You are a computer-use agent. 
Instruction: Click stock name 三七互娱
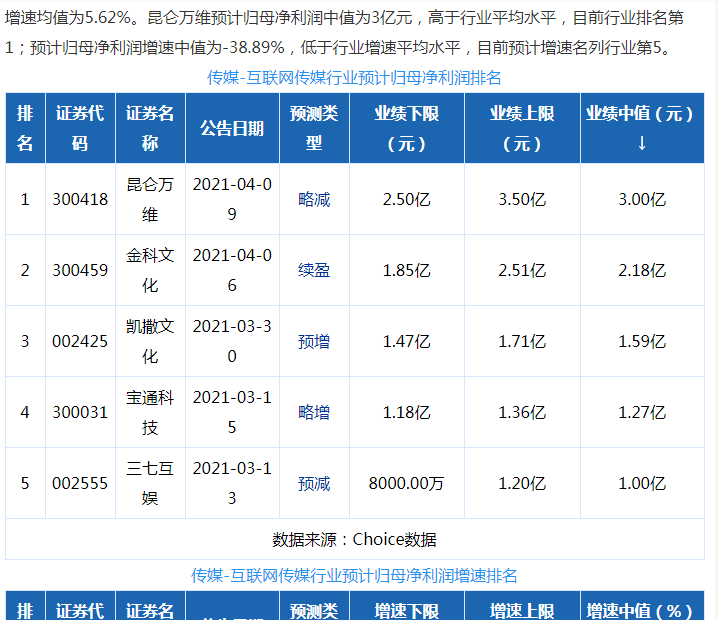[150, 484]
